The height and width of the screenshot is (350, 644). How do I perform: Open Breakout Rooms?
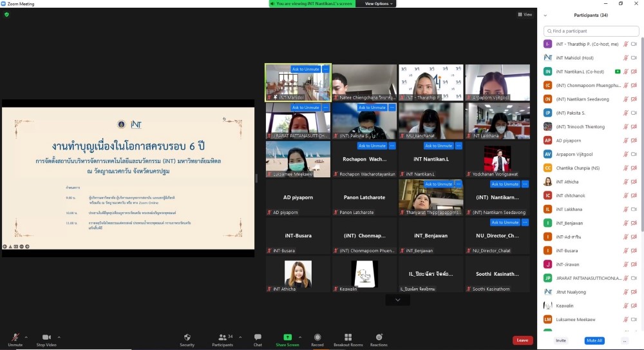(348, 338)
